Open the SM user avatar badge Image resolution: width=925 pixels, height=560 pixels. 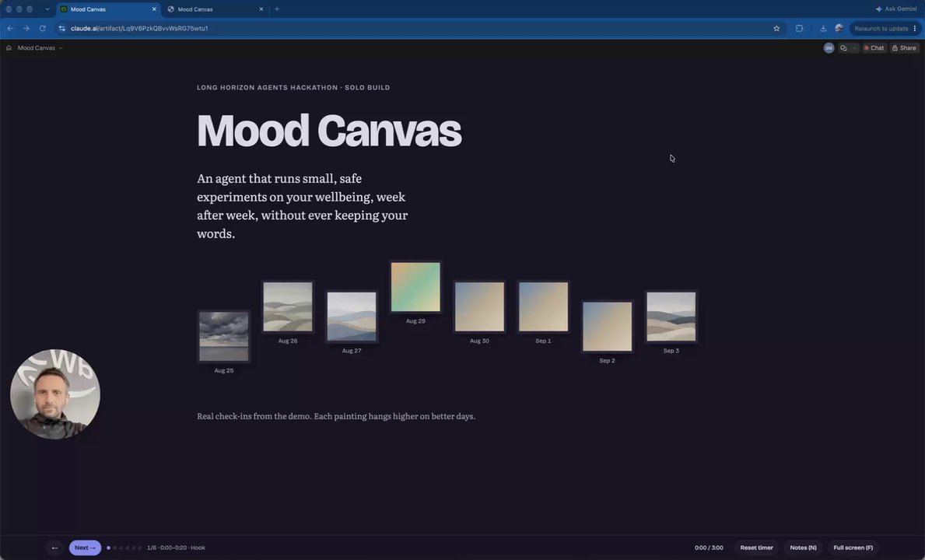coord(829,47)
